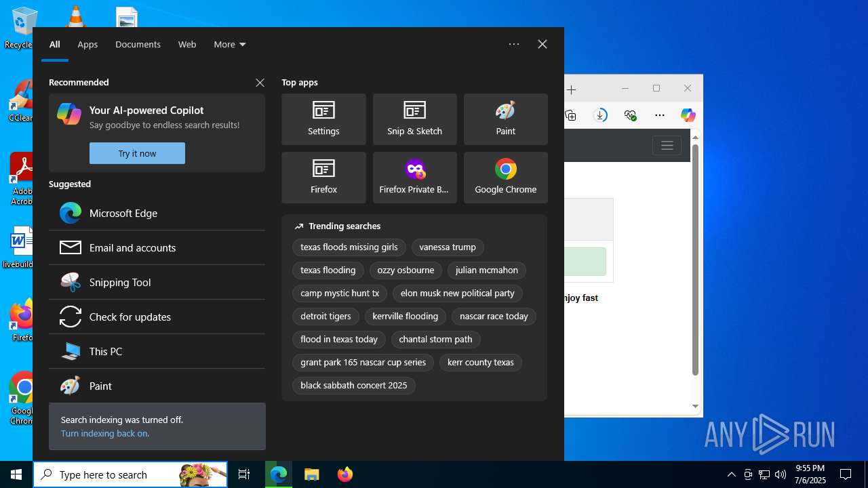Open volume control in tray
The image size is (868, 488).
tap(781, 474)
